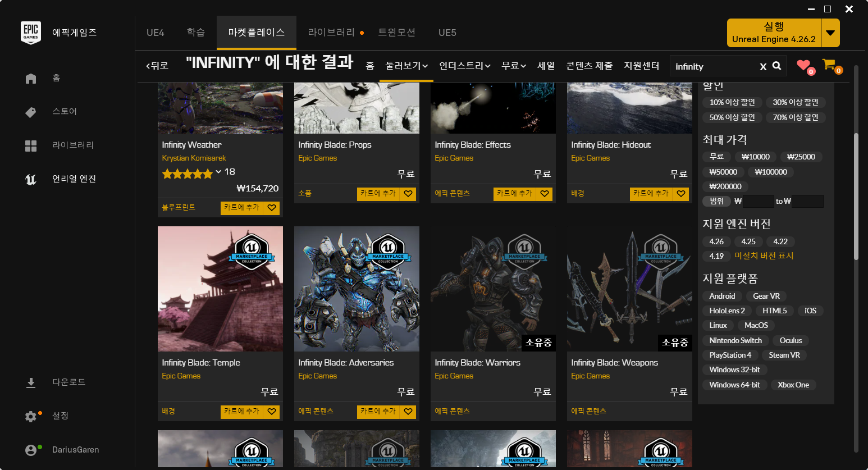Screen dimensions: 868x470
Task: Select the Unreal Engine icon in sidebar
Action: (31, 179)
